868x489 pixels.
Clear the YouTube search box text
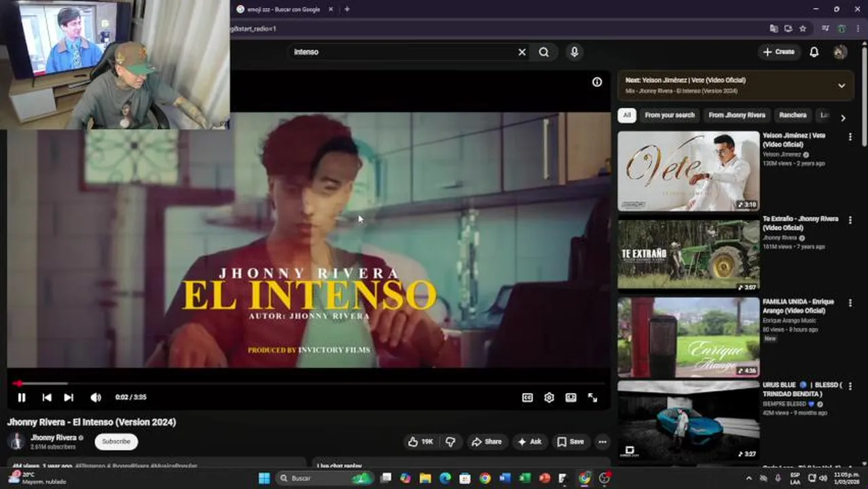click(x=522, y=52)
